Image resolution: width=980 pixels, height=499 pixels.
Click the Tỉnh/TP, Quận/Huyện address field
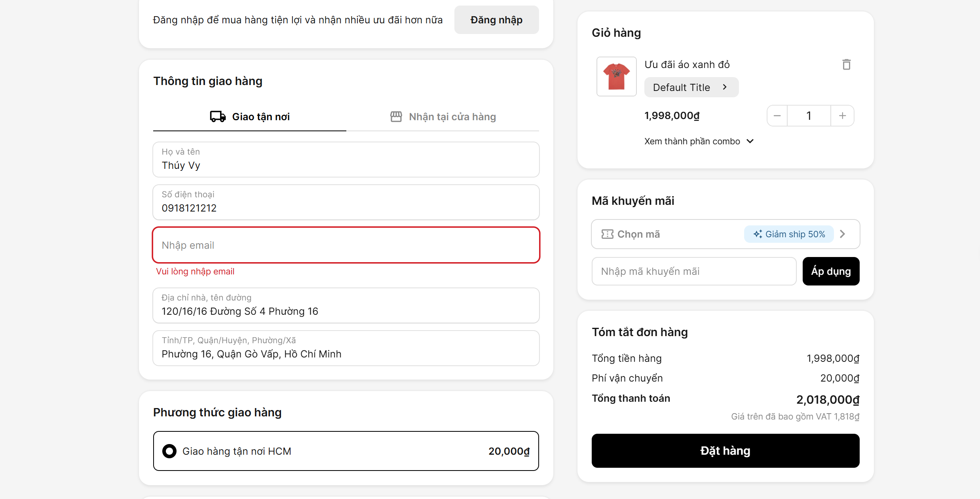[x=346, y=348]
